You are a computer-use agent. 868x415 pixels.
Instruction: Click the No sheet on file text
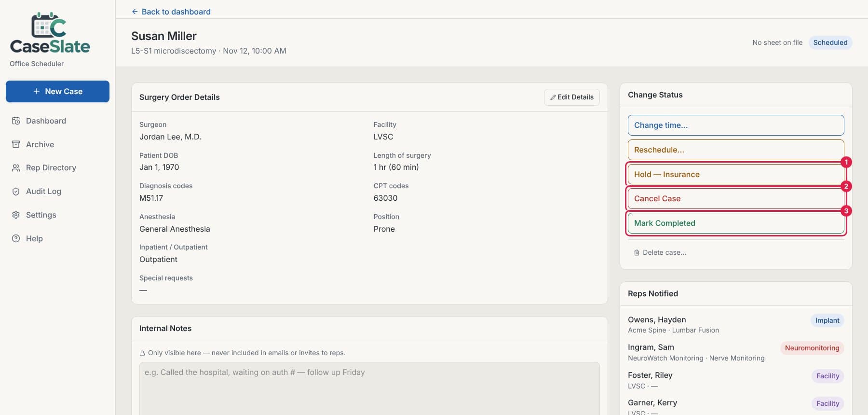click(x=777, y=42)
